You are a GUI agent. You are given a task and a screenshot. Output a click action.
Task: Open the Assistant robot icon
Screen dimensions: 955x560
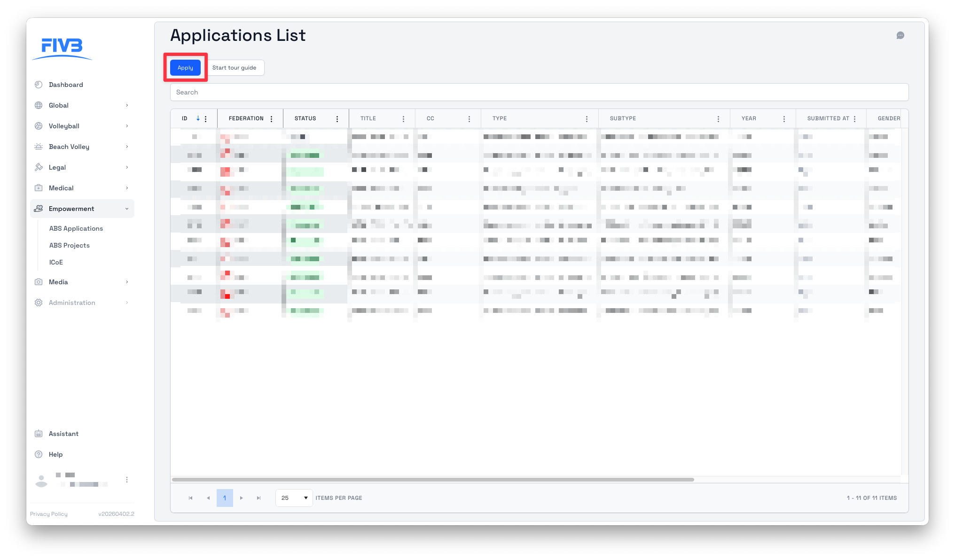pyautogui.click(x=39, y=434)
